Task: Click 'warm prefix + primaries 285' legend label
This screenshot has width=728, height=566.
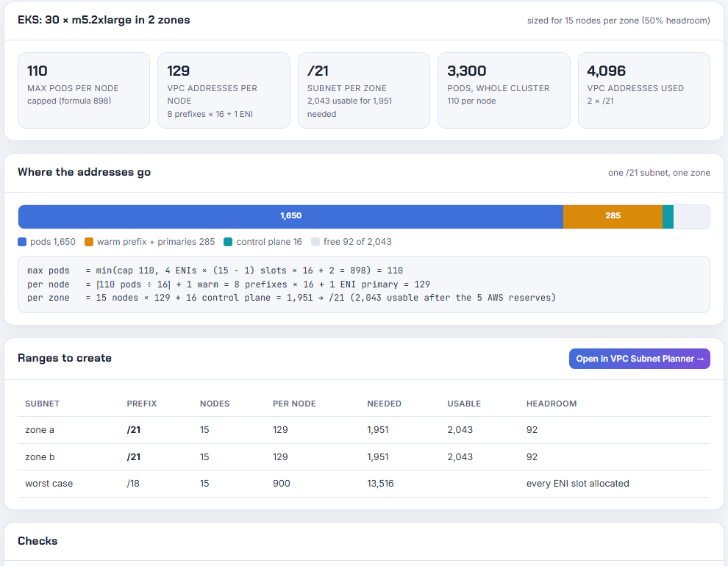Action: click(x=156, y=242)
